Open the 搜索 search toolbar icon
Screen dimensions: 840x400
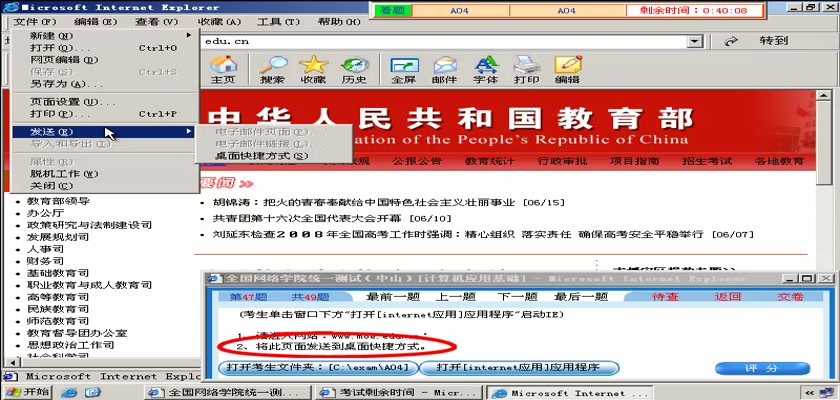click(x=272, y=70)
